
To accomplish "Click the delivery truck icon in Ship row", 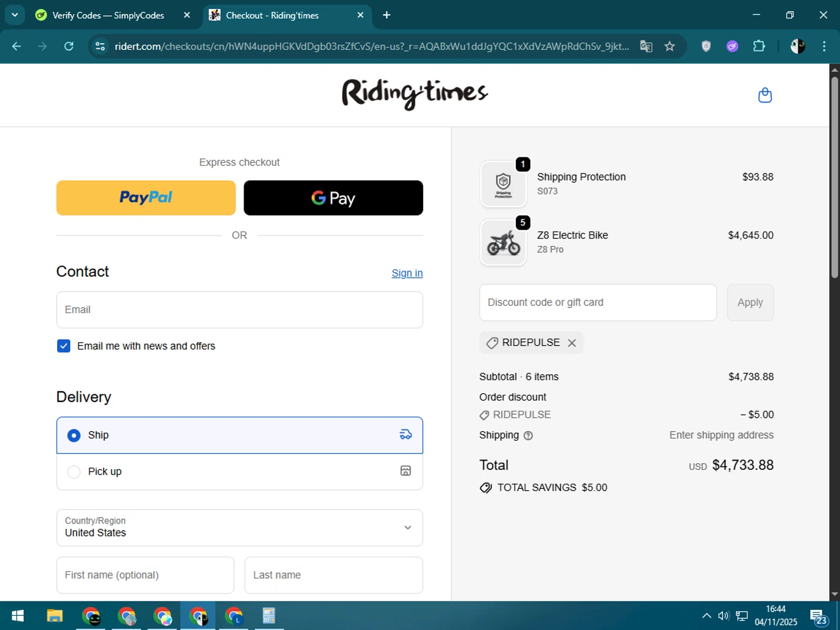I will pos(405,435).
